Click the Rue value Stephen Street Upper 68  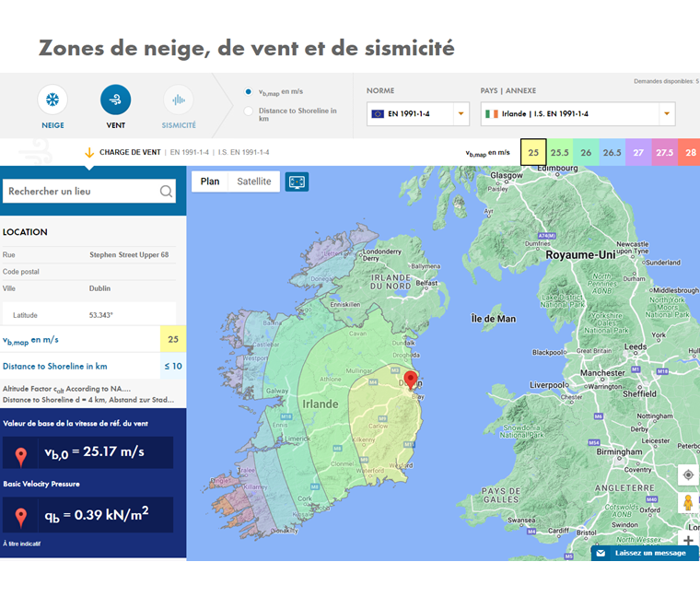click(129, 254)
